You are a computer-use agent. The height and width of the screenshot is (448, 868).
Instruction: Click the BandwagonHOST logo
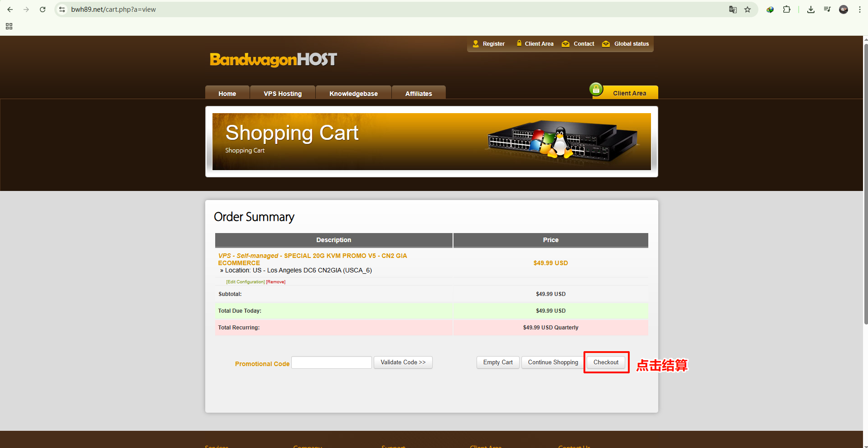coord(273,60)
